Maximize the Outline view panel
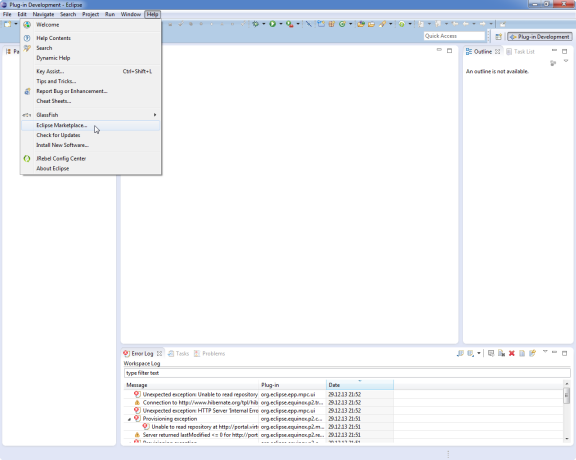Image resolution: width=576 pixels, height=460 pixels. 565,51
